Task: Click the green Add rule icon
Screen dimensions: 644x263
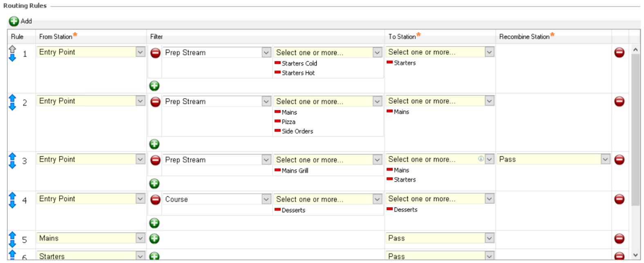Action: click(14, 21)
